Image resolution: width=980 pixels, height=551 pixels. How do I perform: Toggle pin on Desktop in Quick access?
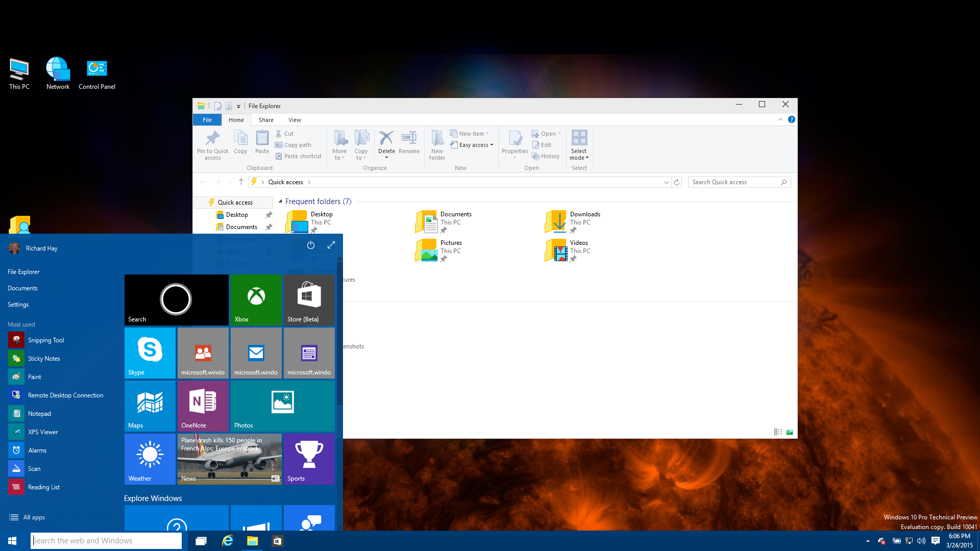268,215
